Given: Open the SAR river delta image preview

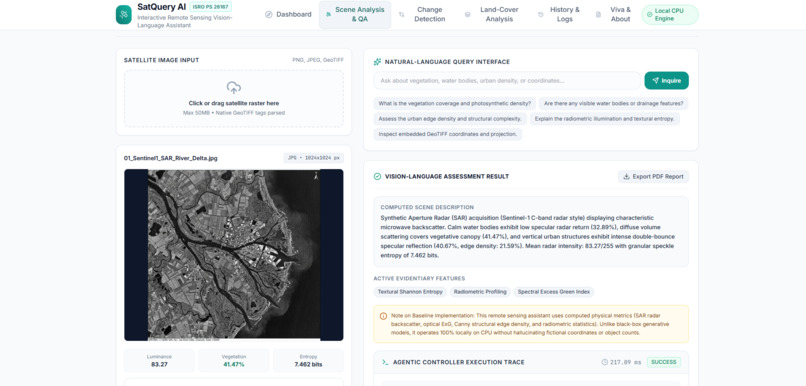Looking at the screenshot, I should (234, 255).
